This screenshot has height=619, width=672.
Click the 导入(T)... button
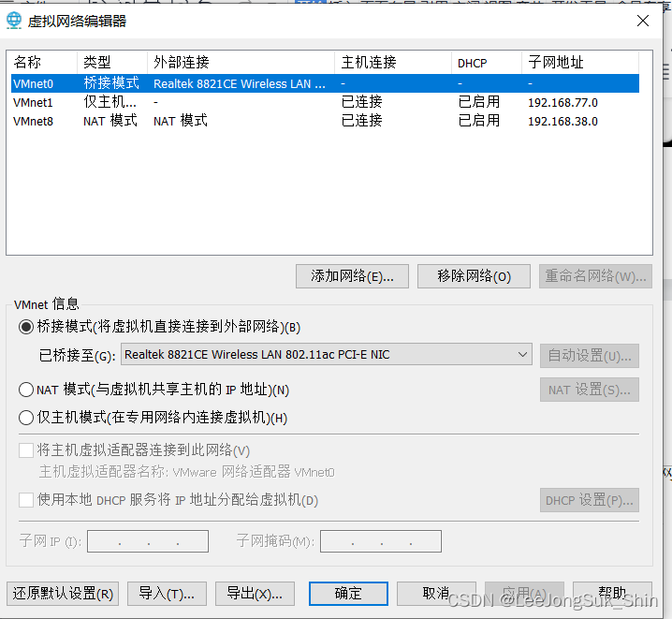coord(168,594)
